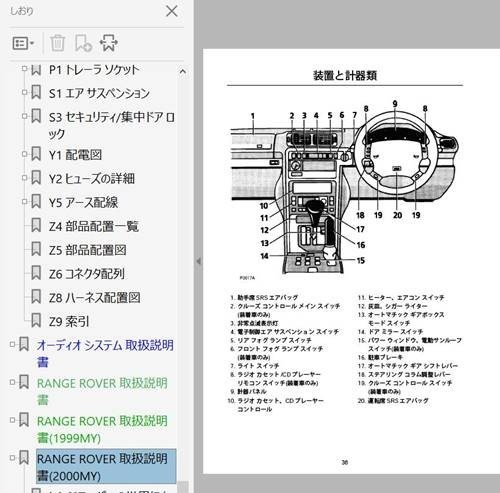500x493 pixels.
Task: Open the first green RANGE ROVER 取扱説明書 bookmark
Action: pos(102,391)
